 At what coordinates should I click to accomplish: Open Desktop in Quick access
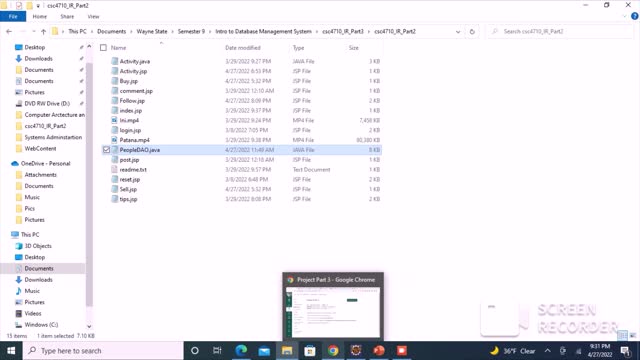pyautogui.click(x=34, y=47)
